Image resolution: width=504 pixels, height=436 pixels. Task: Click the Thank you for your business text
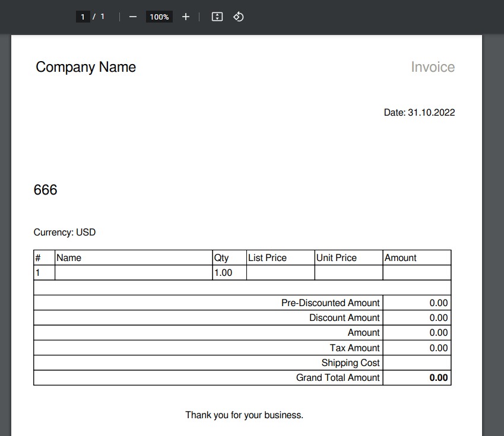click(244, 415)
